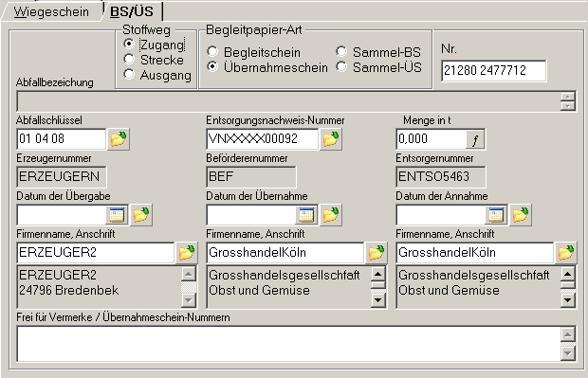Viewport: 588px width, 378px height.
Task: Click the Datum der Übernahme date field
Action: pos(251,215)
